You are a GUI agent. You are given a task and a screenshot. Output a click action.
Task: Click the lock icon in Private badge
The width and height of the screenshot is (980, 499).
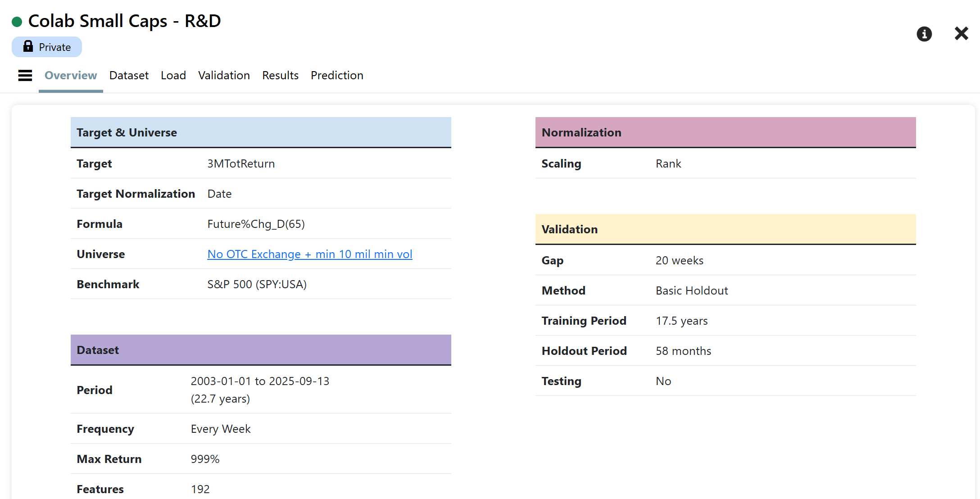[x=28, y=46]
